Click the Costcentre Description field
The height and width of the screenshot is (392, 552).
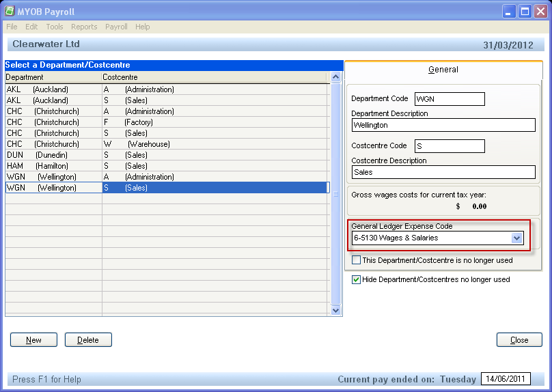pyautogui.click(x=443, y=172)
